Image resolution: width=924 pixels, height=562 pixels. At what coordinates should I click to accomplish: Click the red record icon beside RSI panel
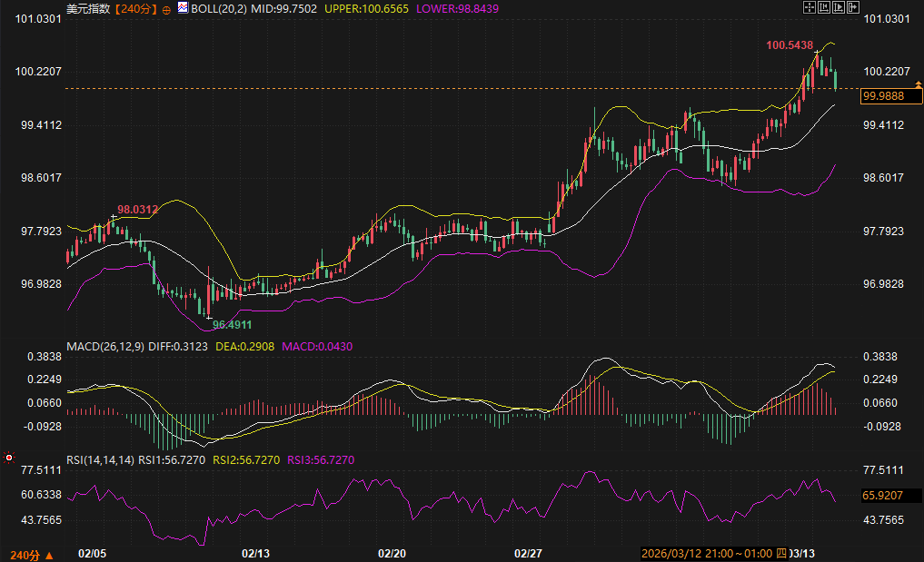point(8,459)
